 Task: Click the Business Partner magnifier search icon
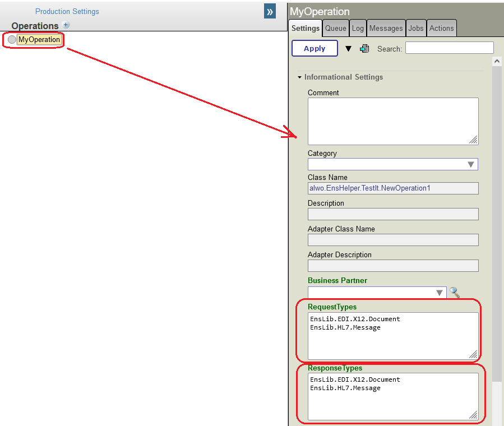[x=455, y=293]
